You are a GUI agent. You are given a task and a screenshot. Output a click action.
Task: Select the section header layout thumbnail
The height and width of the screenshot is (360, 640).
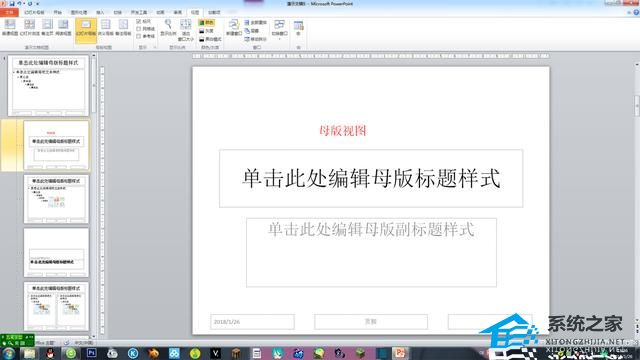(56, 253)
